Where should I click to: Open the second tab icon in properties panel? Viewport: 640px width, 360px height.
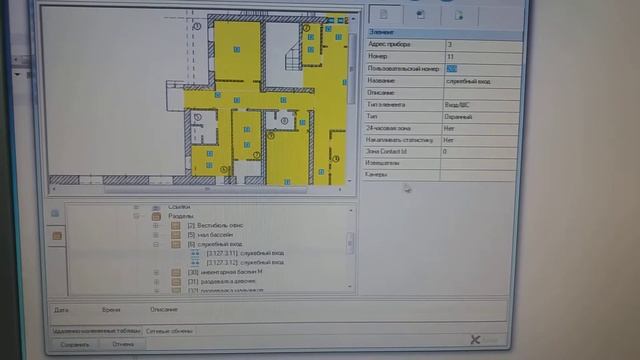coord(420,15)
